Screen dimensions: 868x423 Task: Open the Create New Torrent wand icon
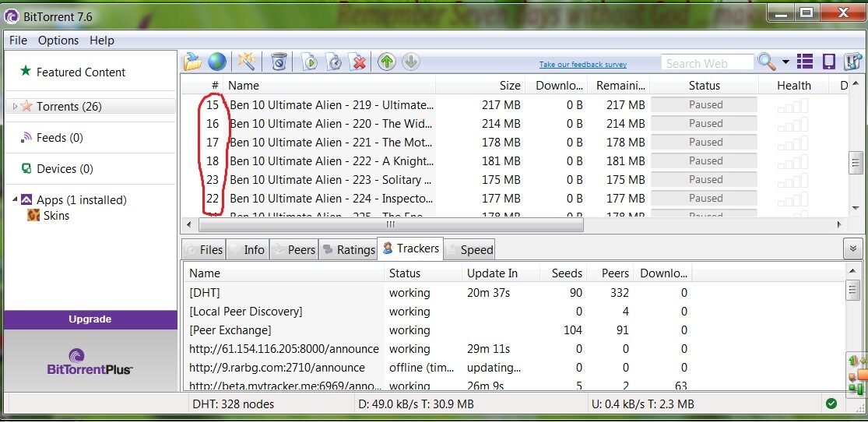point(246,62)
